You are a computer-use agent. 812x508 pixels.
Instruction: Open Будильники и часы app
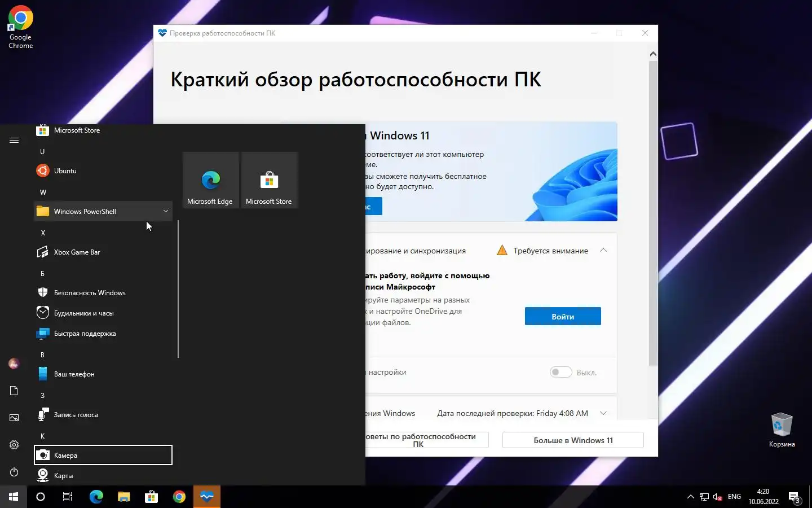point(103,313)
